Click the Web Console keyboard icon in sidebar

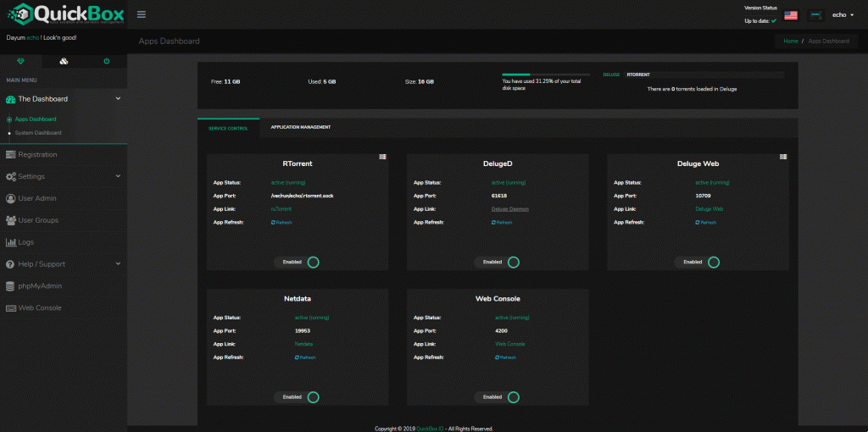(x=11, y=308)
